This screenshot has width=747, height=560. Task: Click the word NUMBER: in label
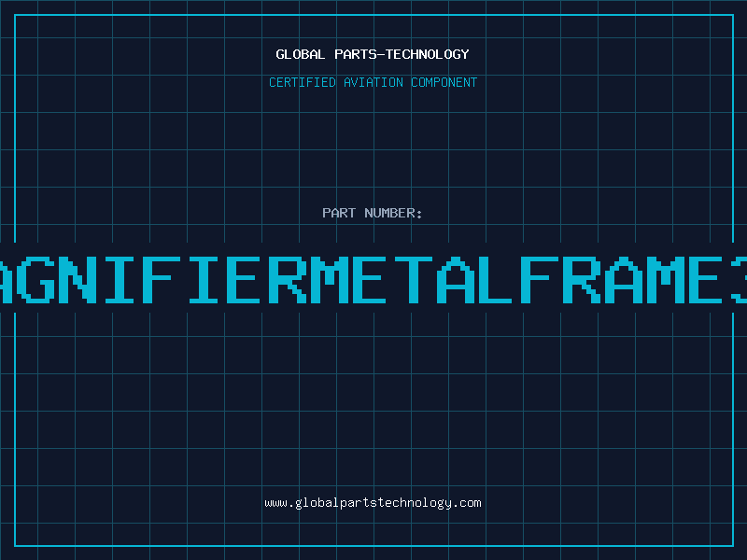(393, 213)
